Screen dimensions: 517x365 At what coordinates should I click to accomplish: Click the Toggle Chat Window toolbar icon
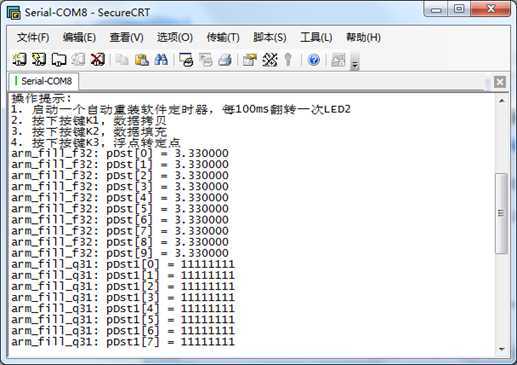(338, 60)
